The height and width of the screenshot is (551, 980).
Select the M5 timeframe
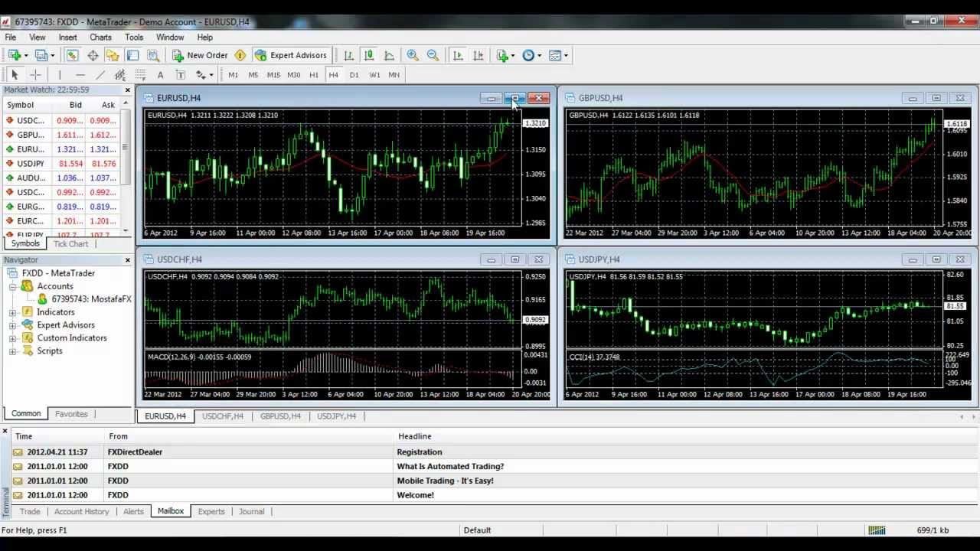click(253, 74)
